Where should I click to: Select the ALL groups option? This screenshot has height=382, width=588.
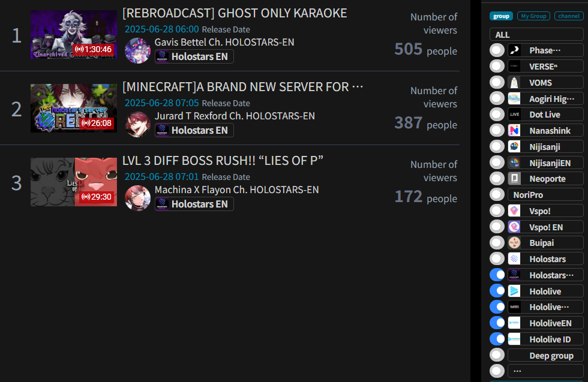tap(536, 35)
